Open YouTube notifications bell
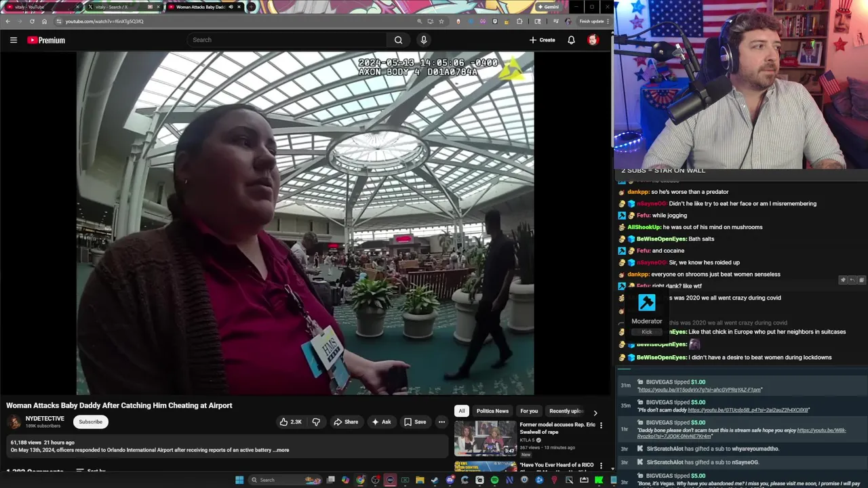The image size is (868, 488). coord(571,40)
